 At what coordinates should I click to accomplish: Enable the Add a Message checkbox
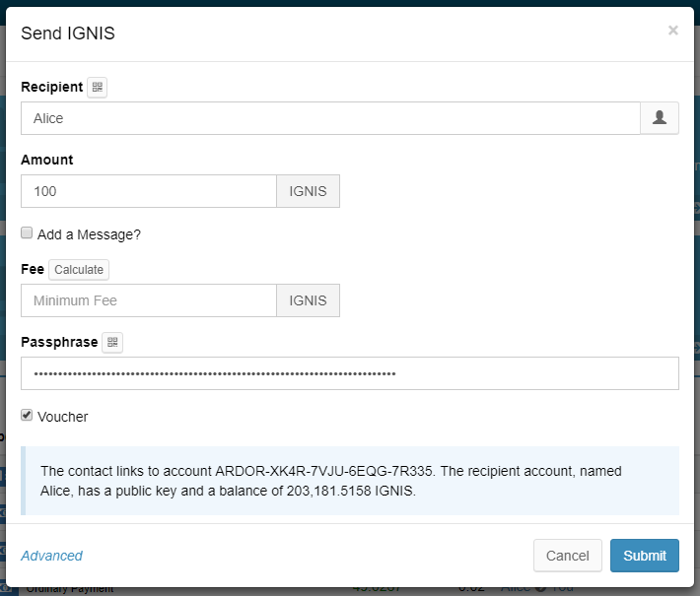tap(28, 233)
